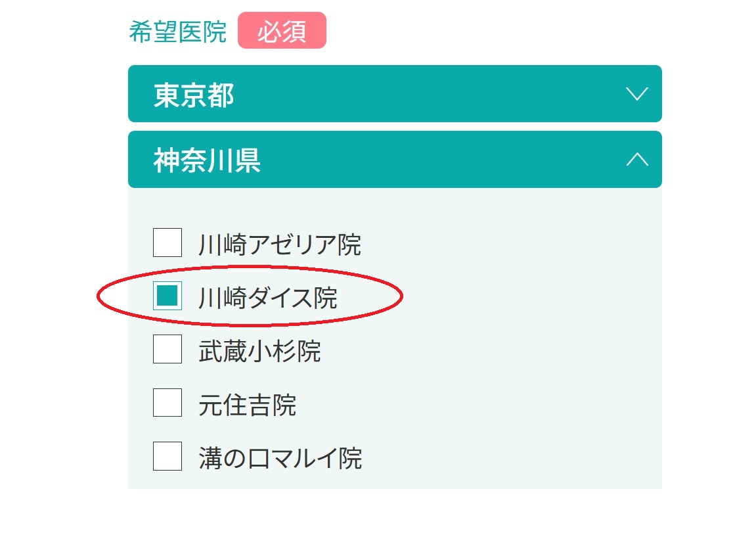The width and height of the screenshot is (756, 556).
Task: Enable the 元住吉院 checkbox
Action: (x=167, y=403)
